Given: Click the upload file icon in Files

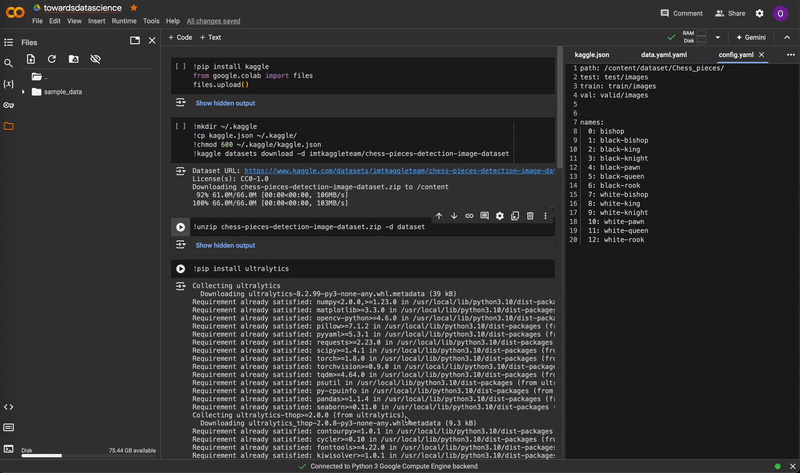Looking at the screenshot, I should [30, 60].
